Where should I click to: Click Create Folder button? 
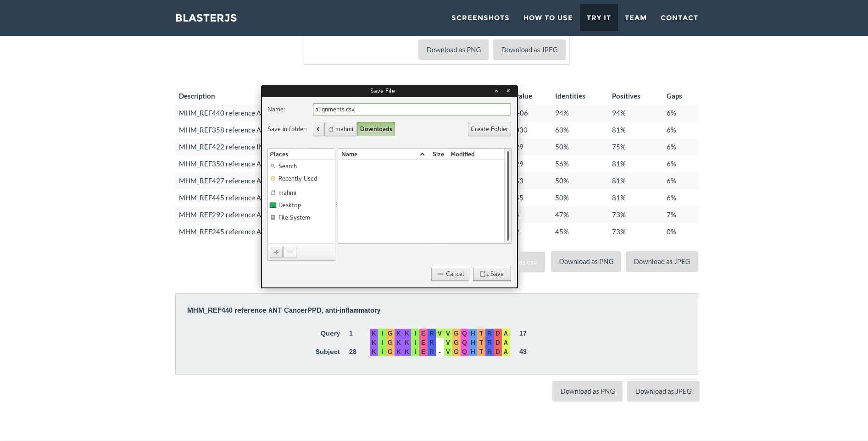coord(489,129)
